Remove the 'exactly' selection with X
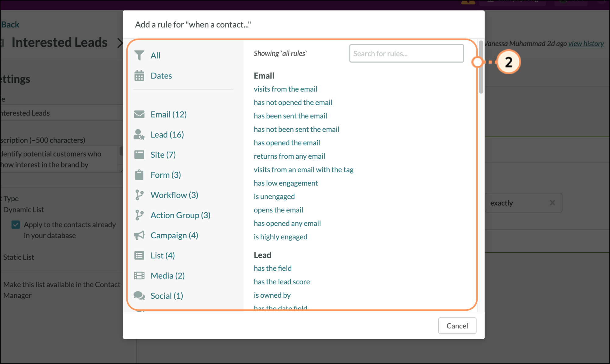Screen dimensions: 610x364 (x=552, y=203)
